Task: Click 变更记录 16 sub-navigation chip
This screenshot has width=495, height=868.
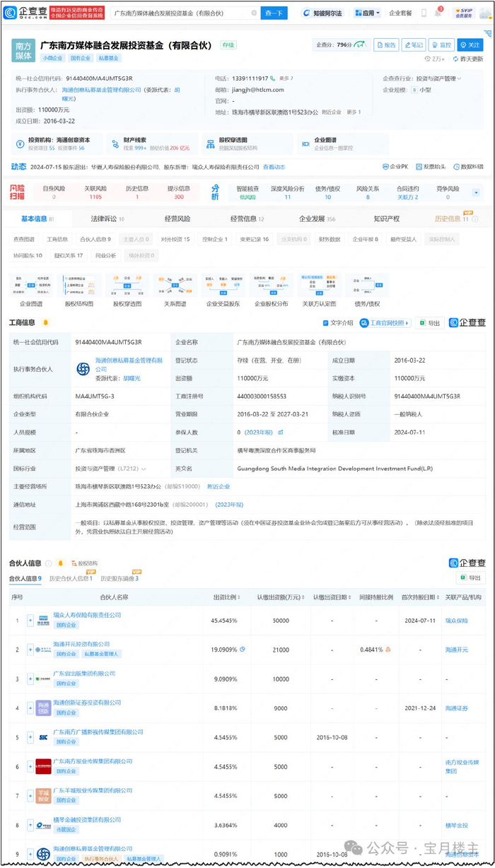Action: [x=254, y=240]
